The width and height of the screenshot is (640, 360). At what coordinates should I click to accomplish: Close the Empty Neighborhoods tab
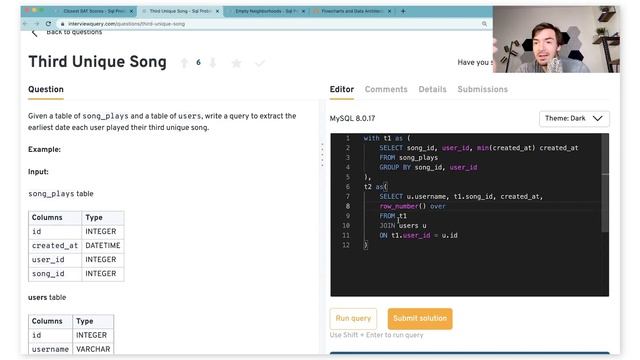(303, 11)
